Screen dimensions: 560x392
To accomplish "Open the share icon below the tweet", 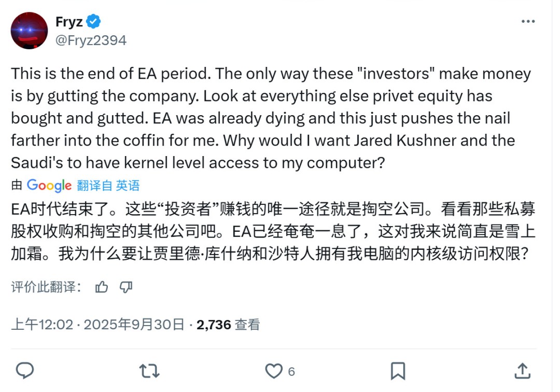I will coord(524,371).
